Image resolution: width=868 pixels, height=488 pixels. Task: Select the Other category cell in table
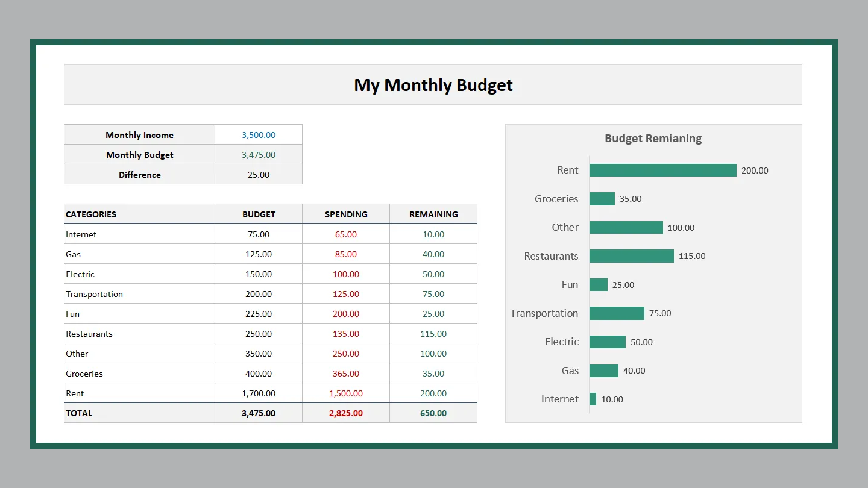pos(139,354)
